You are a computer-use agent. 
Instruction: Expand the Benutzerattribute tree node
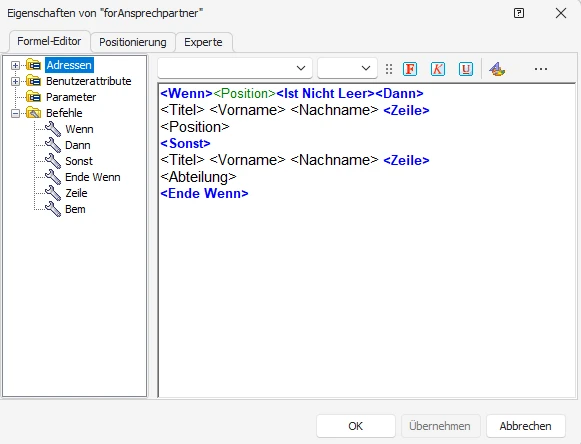[15, 81]
